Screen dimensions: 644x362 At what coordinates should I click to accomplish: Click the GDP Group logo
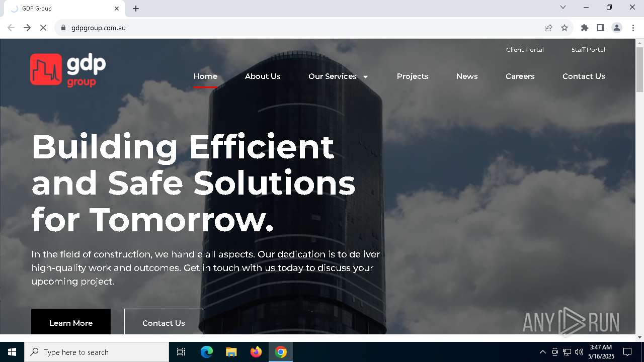click(68, 70)
